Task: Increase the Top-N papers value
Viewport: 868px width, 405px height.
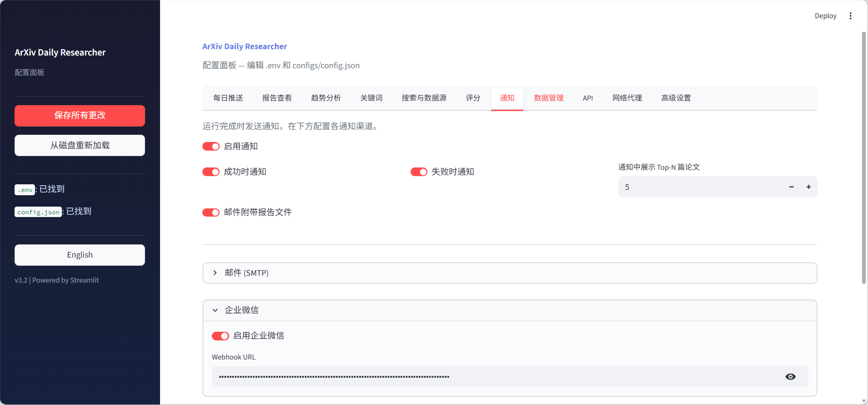Action: 808,187
